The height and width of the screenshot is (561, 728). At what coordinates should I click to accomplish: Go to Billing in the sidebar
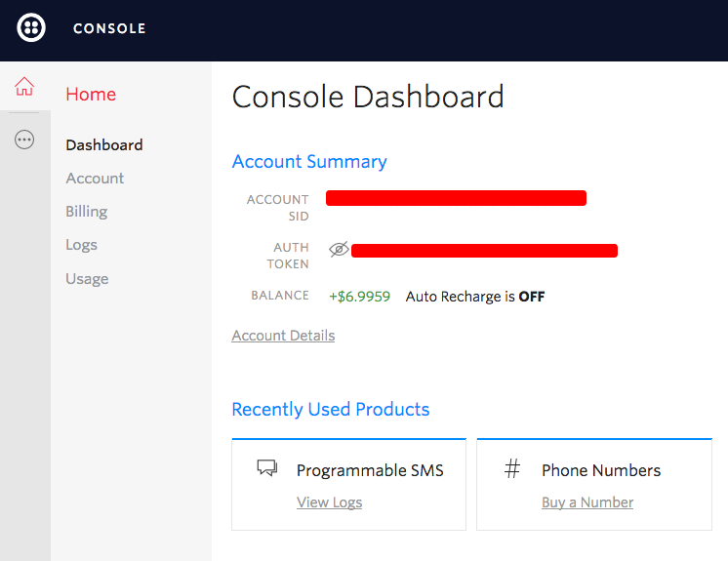pos(87,212)
